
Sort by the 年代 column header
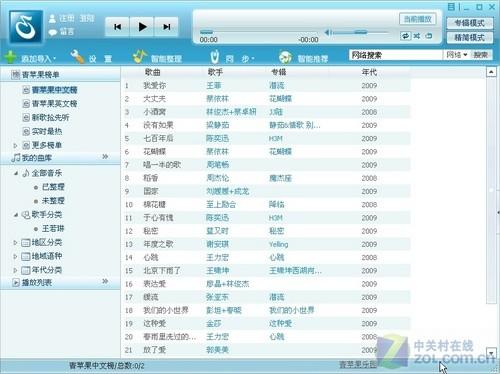click(x=369, y=72)
